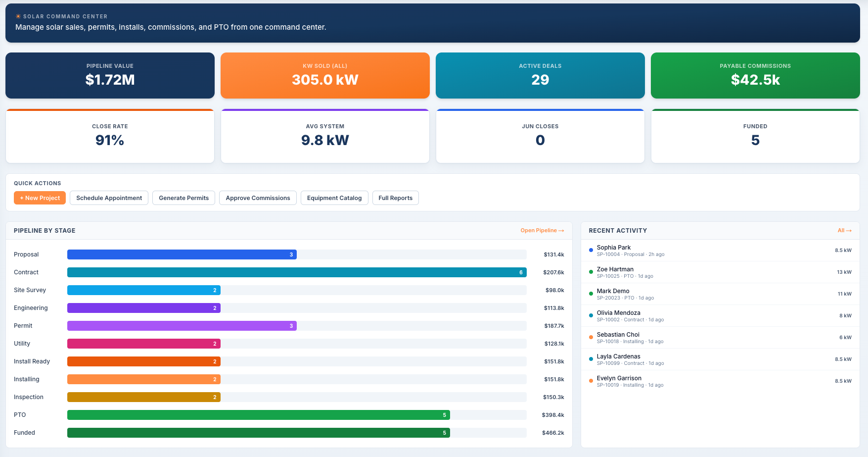This screenshot has width=868, height=457.
Task: Open the Payable Commissions card
Action: (755, 75)
